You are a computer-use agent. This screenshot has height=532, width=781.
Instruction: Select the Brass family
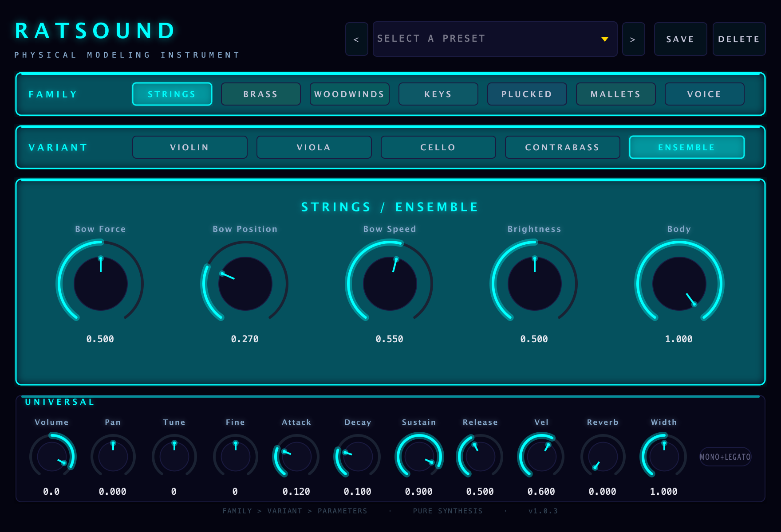click(261, 94)
